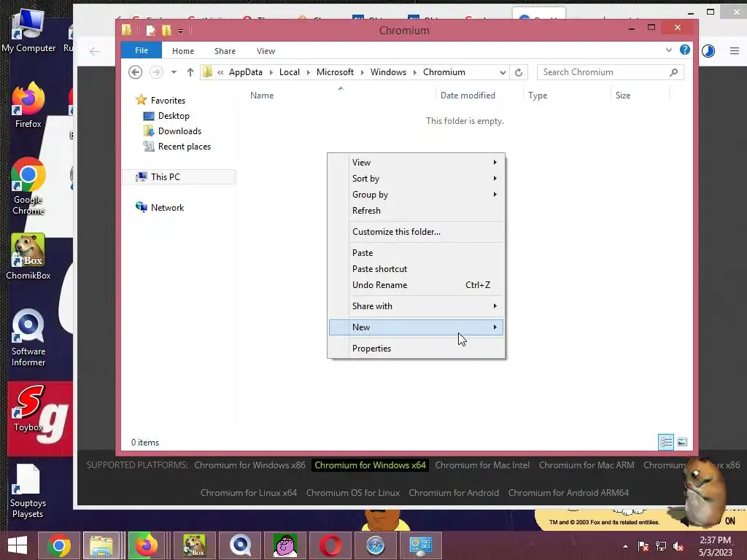Screen dimensions: 747x560
Task: Open Recent places in navigation pane
Action: coord(184,146)
